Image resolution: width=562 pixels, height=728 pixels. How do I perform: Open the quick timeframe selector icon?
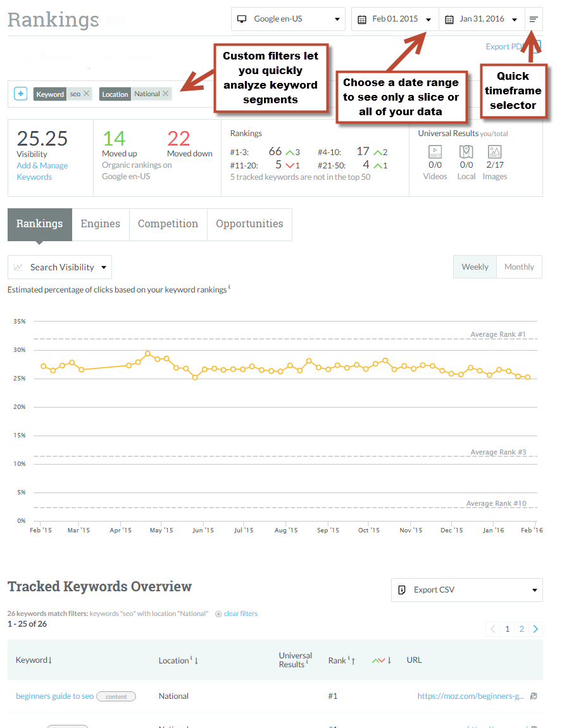click(x=534, y=19)
